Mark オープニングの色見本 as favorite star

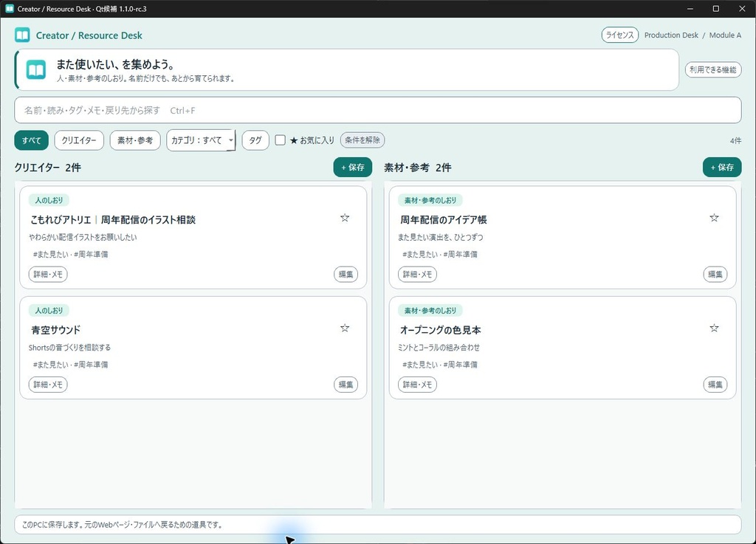714,328
